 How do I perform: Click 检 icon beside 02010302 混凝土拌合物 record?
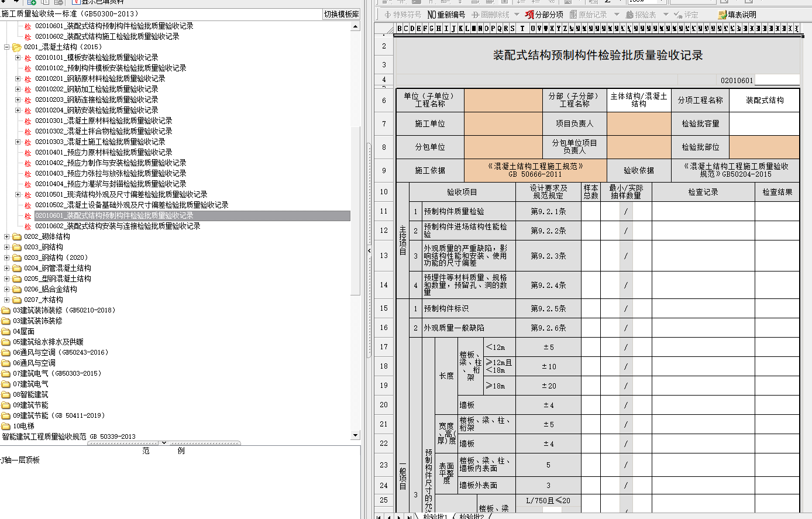point(27,132)
